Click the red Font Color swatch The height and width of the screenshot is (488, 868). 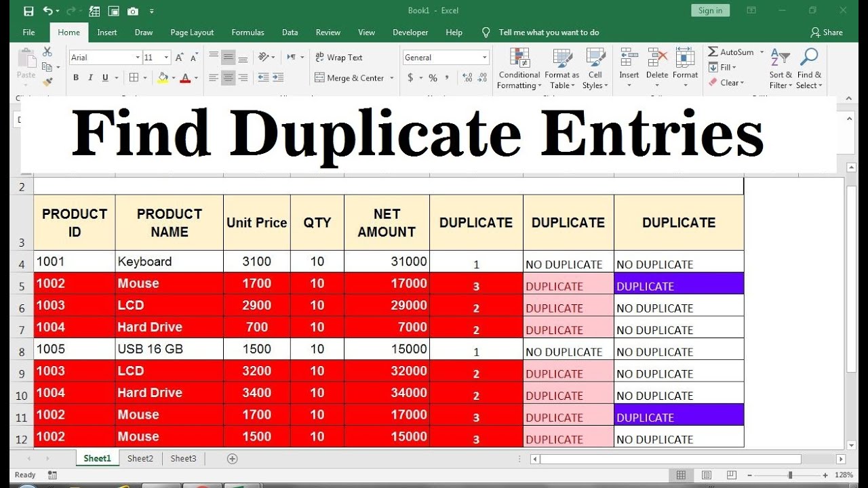coord(185,78)
